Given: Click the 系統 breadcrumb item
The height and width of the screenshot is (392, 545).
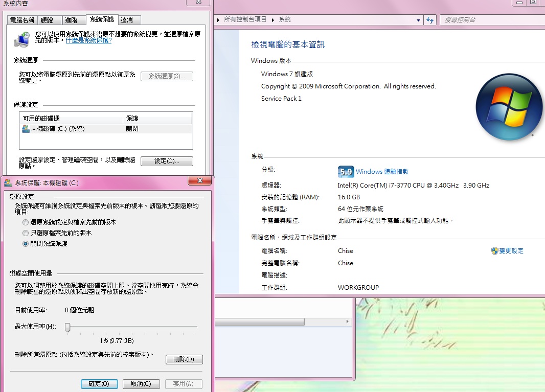Looking at the screenshot, I should pos(285,19).
